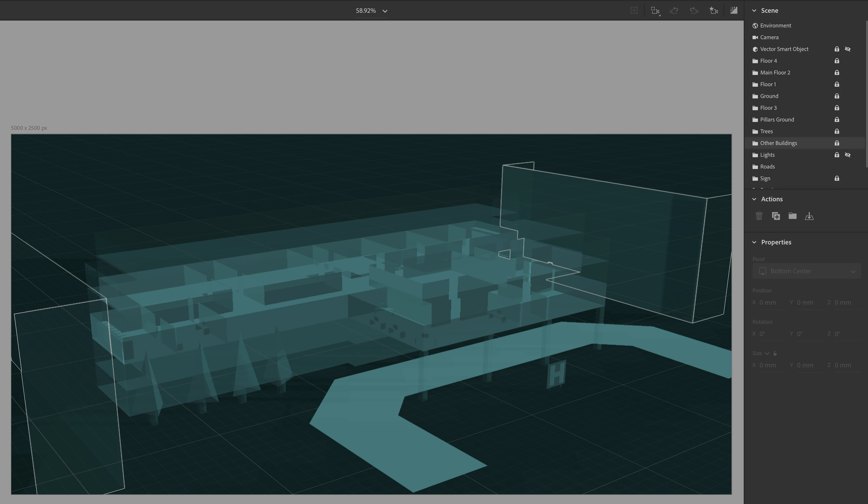Show the hidden Lights group
868x504 pixels.
pos(848,155)
